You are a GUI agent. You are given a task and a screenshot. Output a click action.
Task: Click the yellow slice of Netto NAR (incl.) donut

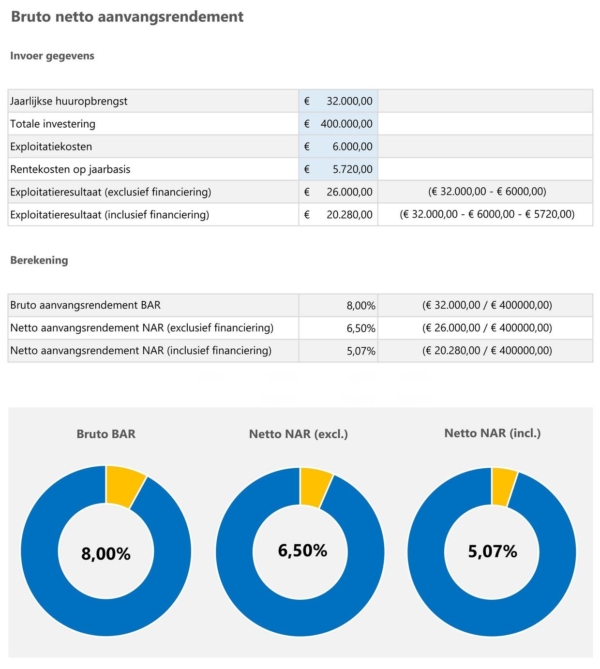tap(504, 484)
